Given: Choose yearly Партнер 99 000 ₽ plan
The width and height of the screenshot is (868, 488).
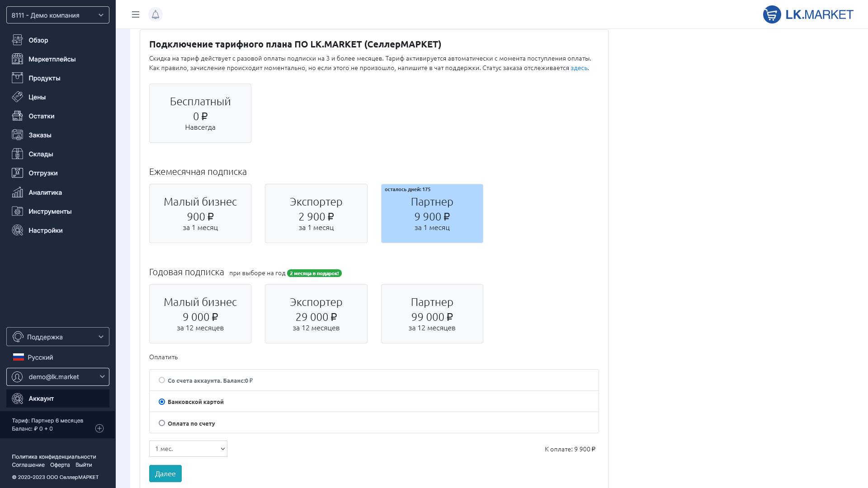Looking at the screenshot, I should (x=432, y=314).
